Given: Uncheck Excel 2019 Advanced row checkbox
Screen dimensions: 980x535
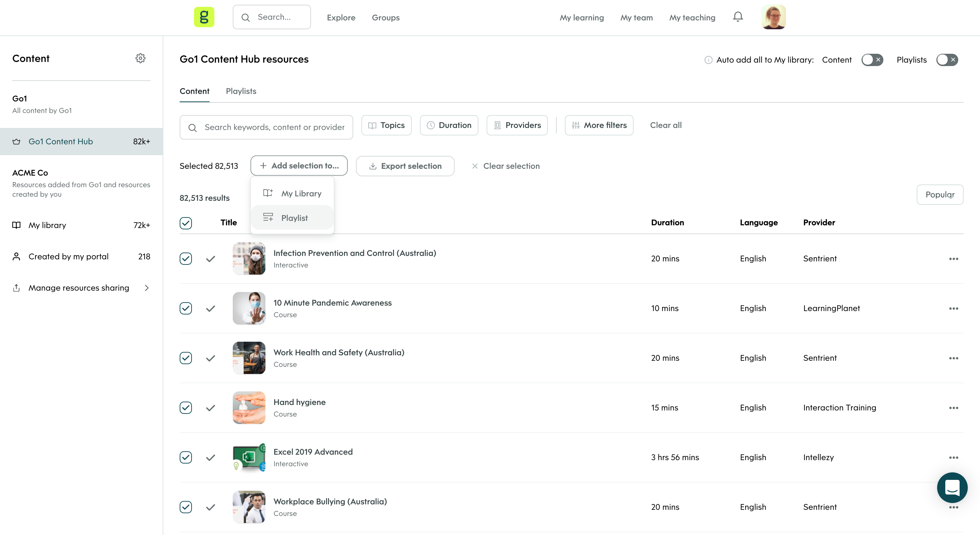Looking at the screenshot, I should 186,457.
